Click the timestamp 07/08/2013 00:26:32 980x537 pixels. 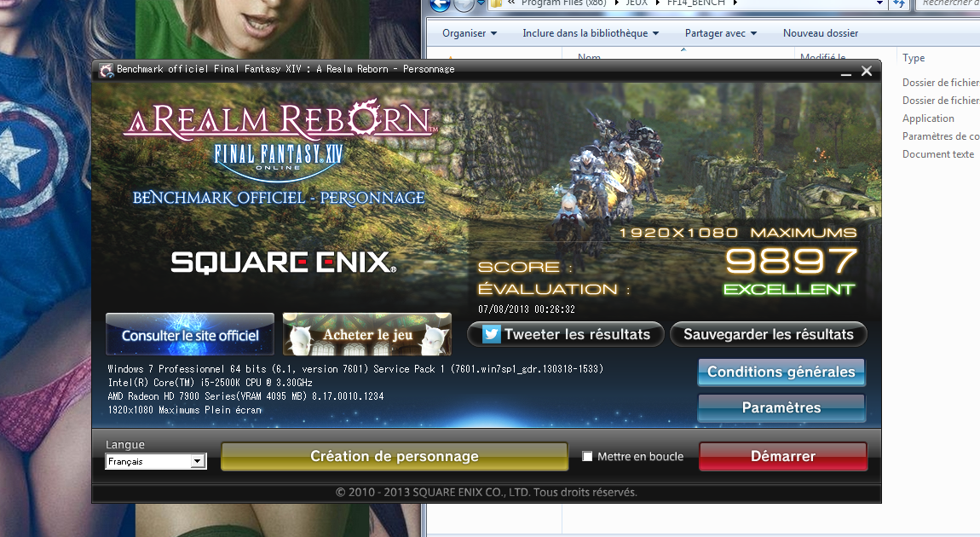point(527,309)
